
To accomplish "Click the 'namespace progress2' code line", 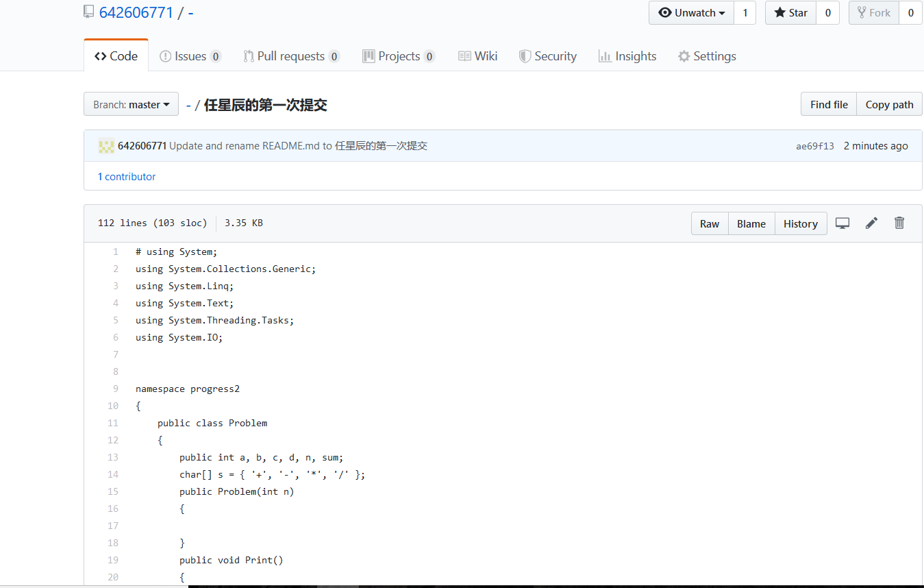I will [x=188, y=389].
